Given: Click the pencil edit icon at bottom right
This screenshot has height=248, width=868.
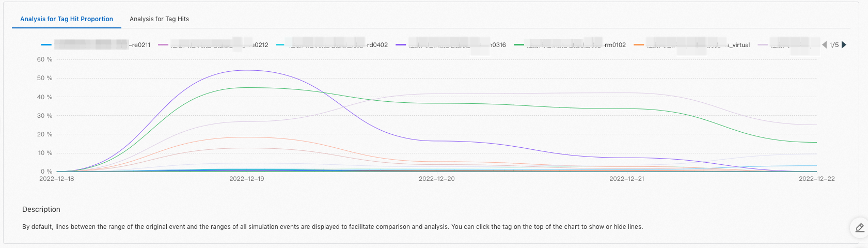Looking at the screenshot, I should click(x=860, y=228).
